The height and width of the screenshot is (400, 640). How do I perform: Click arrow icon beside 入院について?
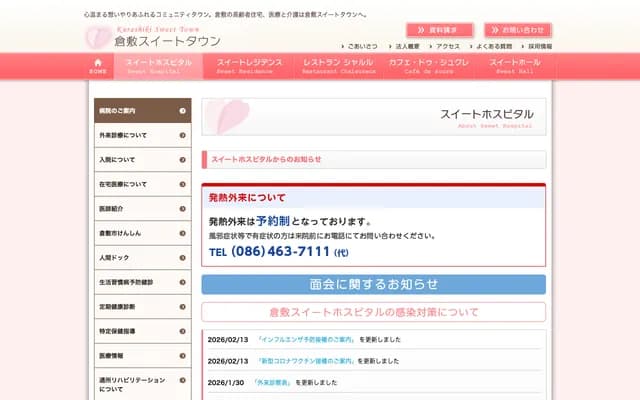pyautogui.click(x=182, y=160)
